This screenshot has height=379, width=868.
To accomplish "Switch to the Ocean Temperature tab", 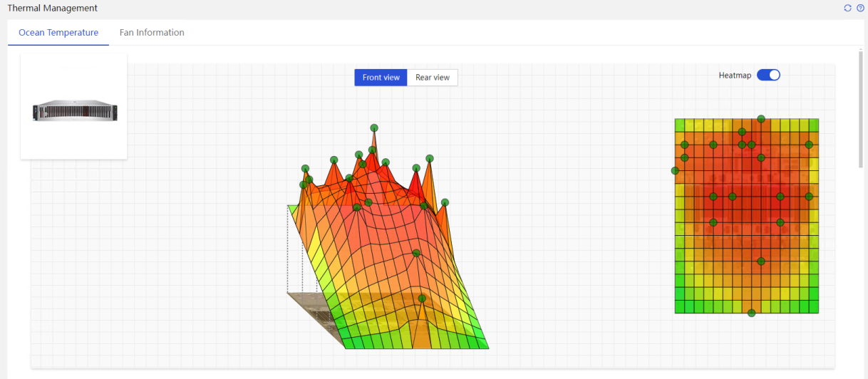I will [x=58, y=33].
